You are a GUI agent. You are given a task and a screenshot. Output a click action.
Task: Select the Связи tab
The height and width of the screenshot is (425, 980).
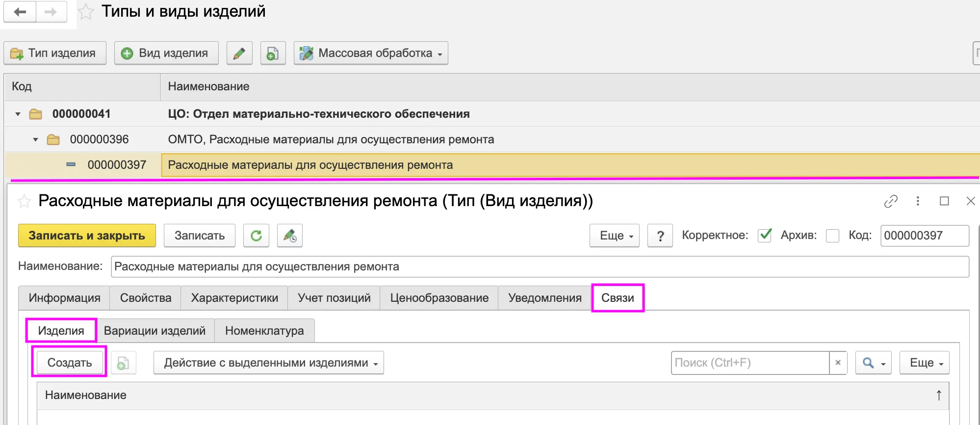[x=618, y=298]
